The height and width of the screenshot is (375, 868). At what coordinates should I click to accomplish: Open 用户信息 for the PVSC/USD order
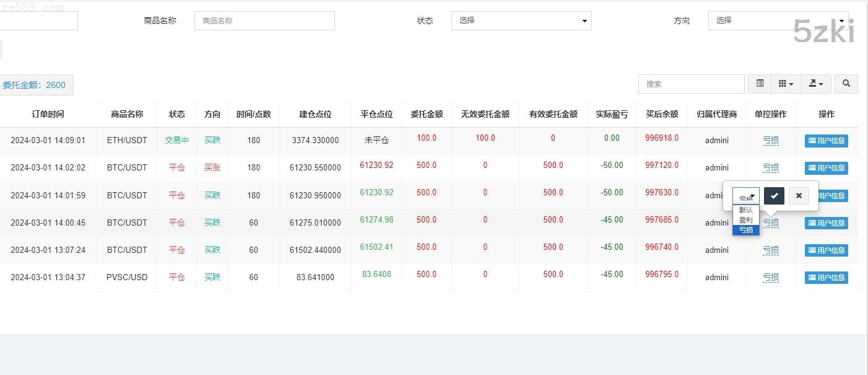(x=826, y=278)
